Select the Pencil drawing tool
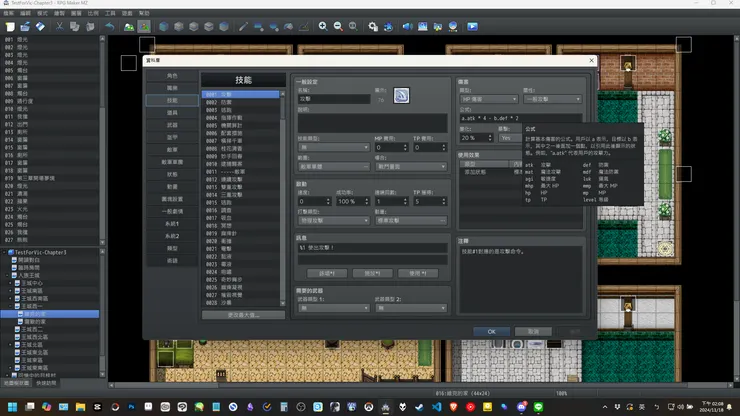 click(x=243, y=26)
